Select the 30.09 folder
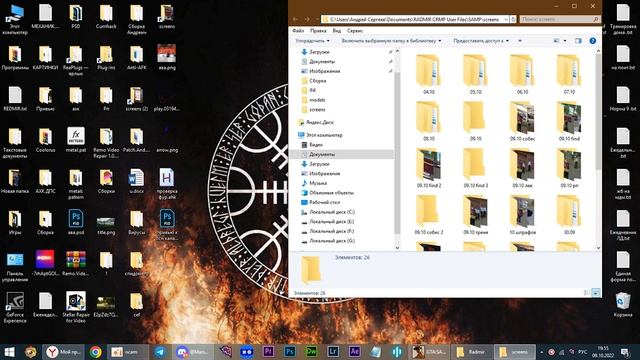Image resolution: width=640 pixels, height=360 pixels. pos(569,215)
